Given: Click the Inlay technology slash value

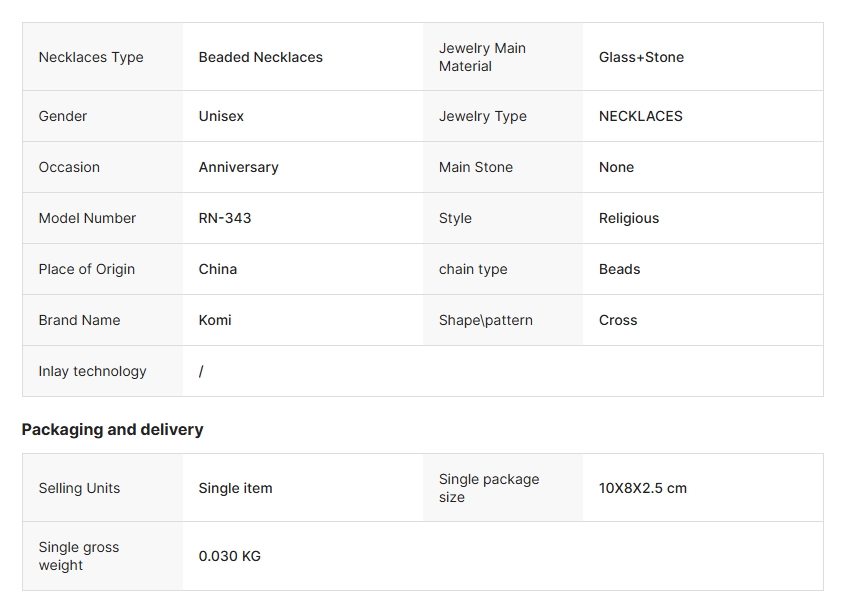Looking at the screenshot, I should (x=201, y=371).
